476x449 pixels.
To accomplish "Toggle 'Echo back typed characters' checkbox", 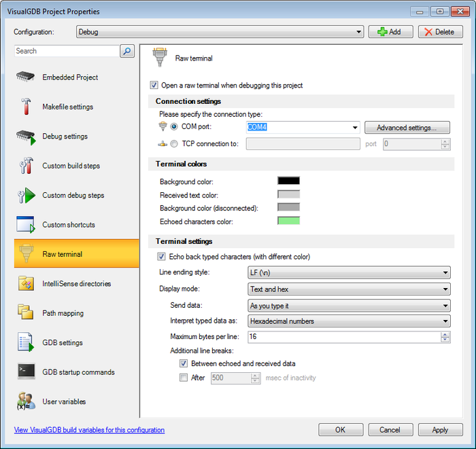I will coord(161,257).
